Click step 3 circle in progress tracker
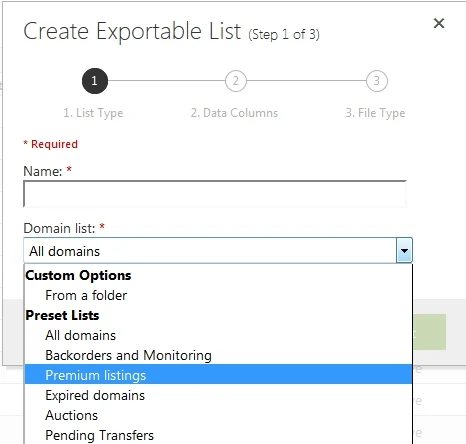 (x=377, y=81)
